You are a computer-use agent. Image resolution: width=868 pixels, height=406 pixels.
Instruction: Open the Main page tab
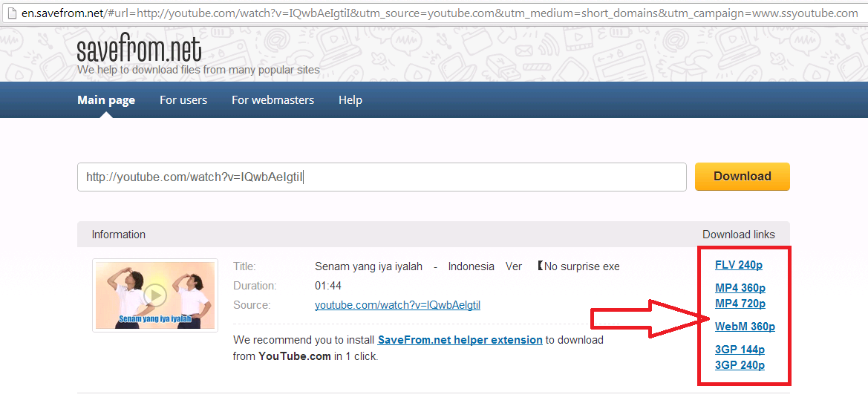[x=106, y=100]
